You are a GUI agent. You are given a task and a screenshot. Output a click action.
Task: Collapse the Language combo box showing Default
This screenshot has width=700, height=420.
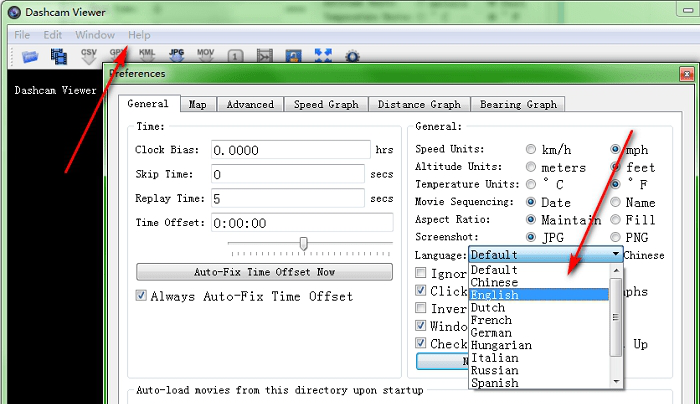click(x=546, y=254)
